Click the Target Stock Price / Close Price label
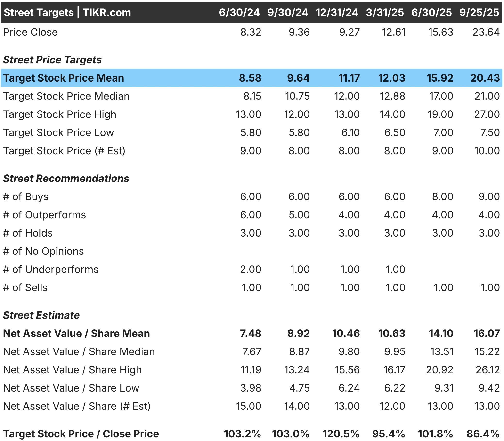The height and width of the screenshot is (441, 504). pyautogui.click(x=81, y=434)
